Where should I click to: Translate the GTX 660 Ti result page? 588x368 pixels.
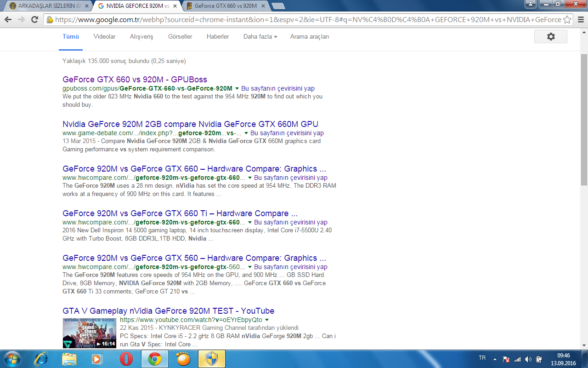click(x=291, y=223)
